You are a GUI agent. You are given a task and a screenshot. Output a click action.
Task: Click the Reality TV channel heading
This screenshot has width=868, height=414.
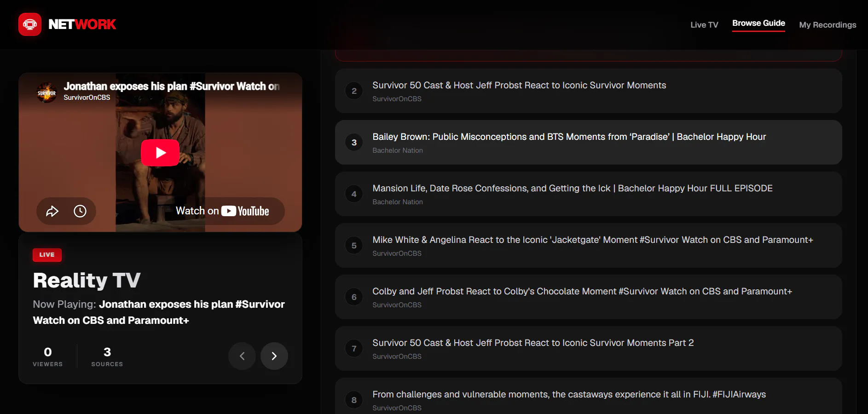point(87,280)
